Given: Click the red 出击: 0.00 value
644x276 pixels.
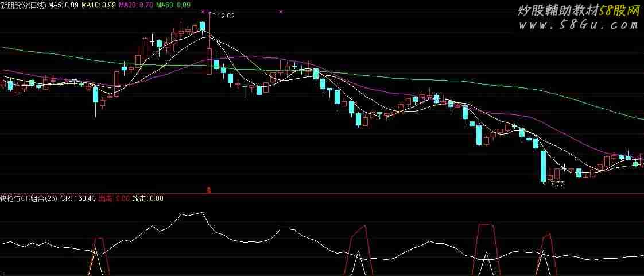Looking at the screenshot, I should pyautogui.click(x=115, y=198).
